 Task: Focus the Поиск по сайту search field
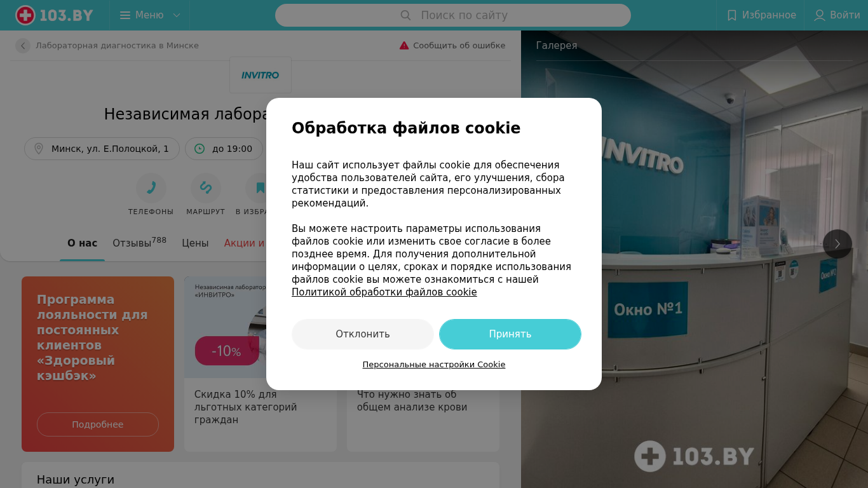453,15
